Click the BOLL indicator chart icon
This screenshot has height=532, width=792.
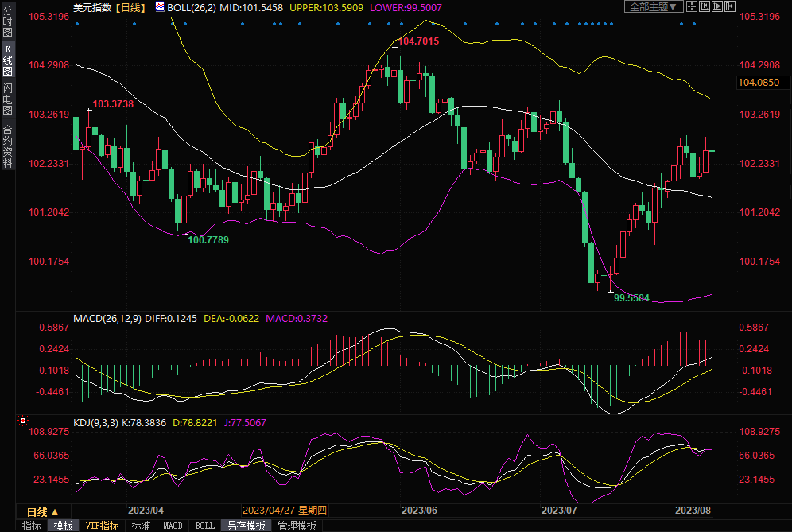[160, 7]
